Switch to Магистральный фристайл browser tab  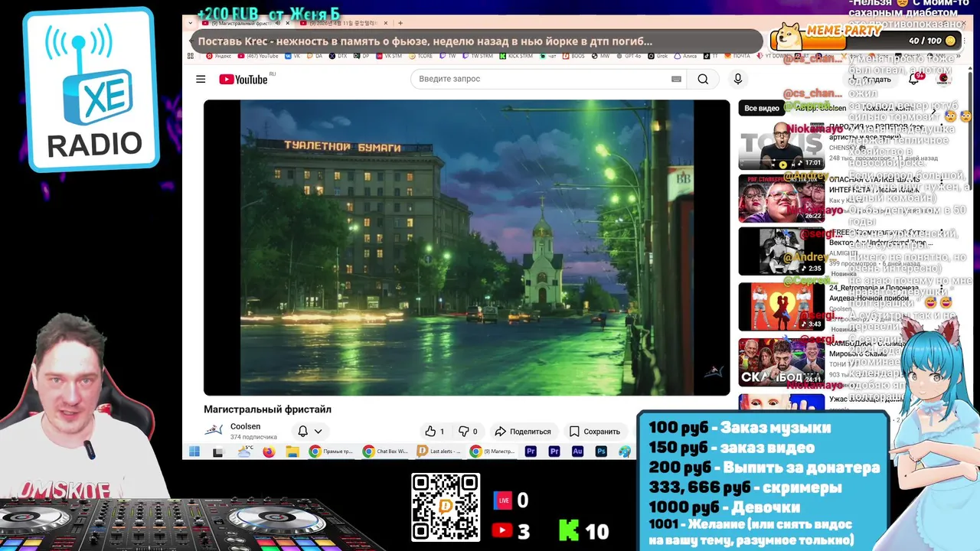[240, 24]
